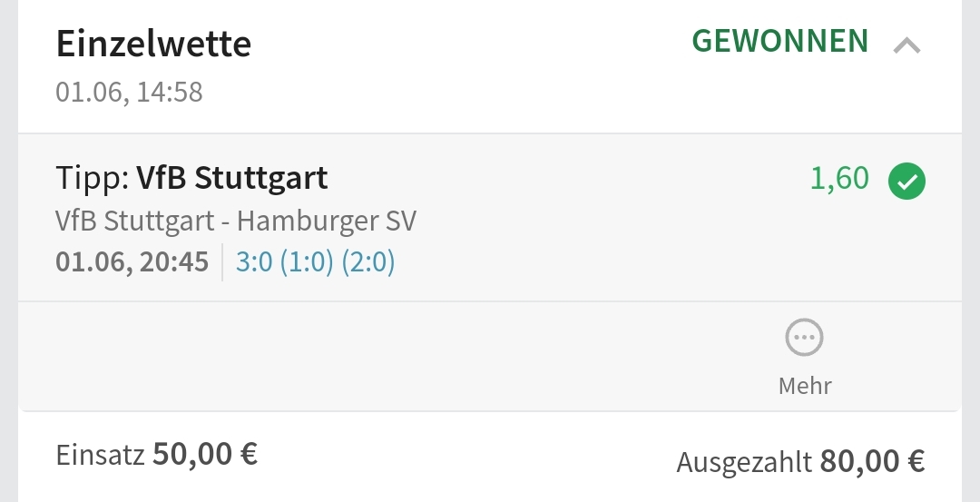Click the green checkmark won icon
The height and width of the screenshot is (502, 980).
coord(906,181)
